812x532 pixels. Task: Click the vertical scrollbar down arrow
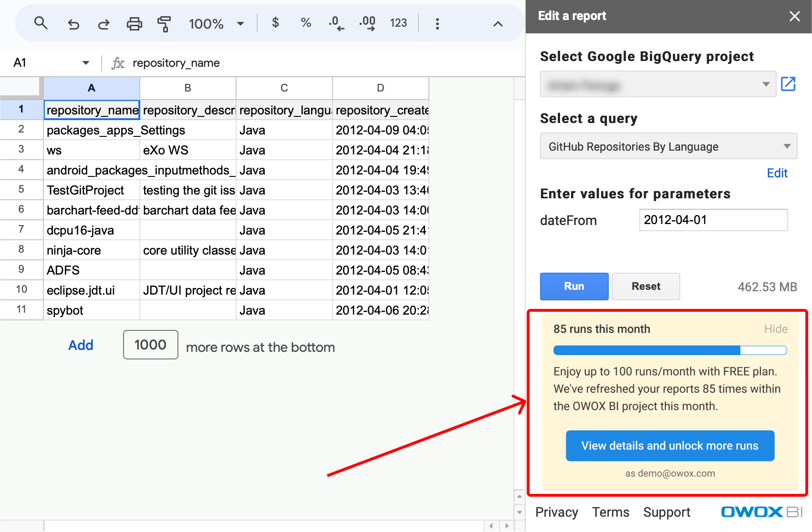(x=520, y=512)
